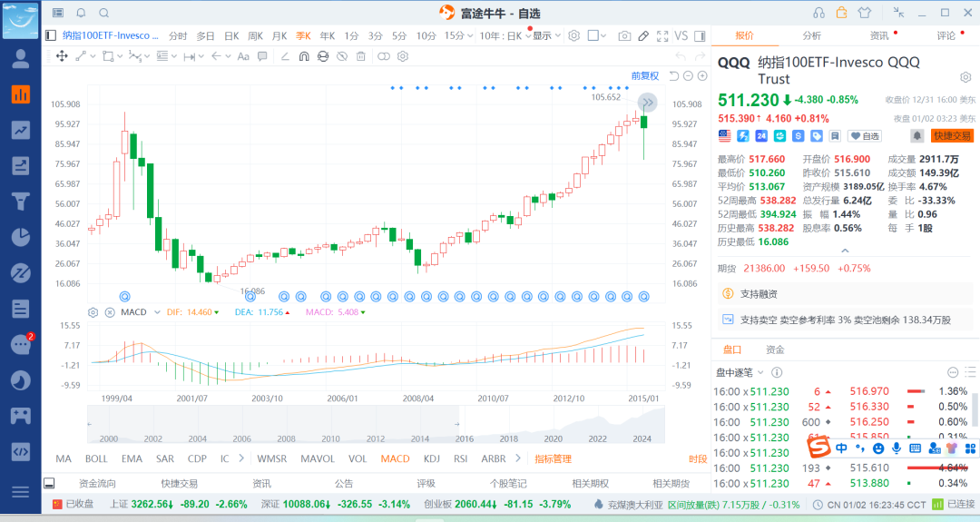Viewport: 980px width, 522px height.
Task: Toggle the linked-circles drawing option
Action: coord(384,56)
